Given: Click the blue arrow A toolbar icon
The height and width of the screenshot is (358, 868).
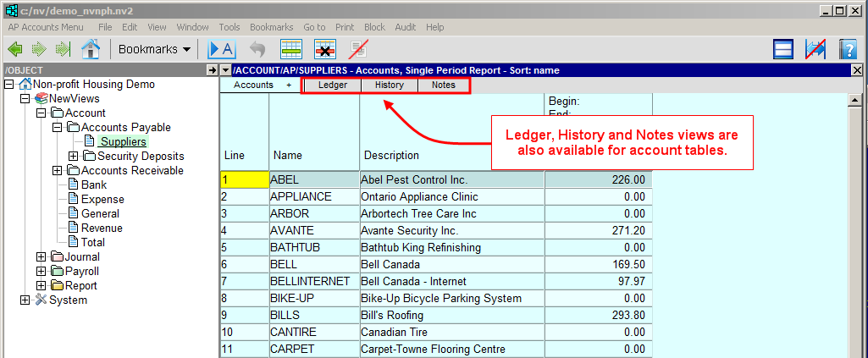Looking at the screenshot, I should 222,49.
